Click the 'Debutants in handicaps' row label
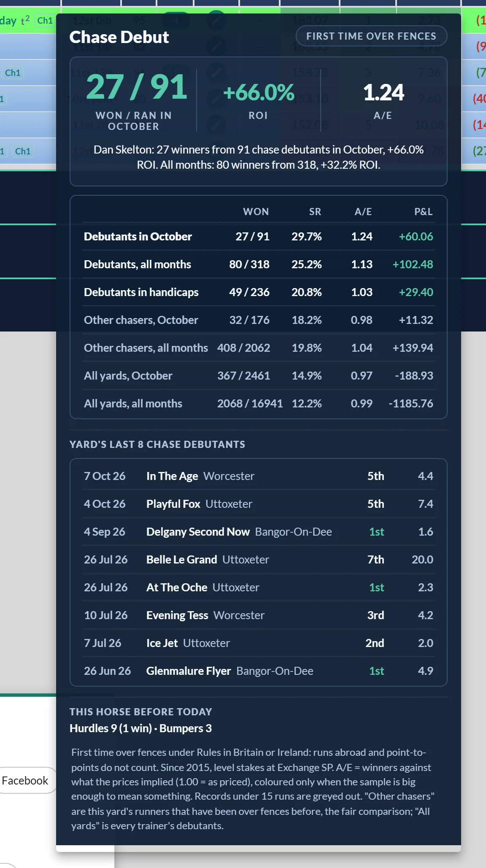486x868 pixels. pos(141,292)
